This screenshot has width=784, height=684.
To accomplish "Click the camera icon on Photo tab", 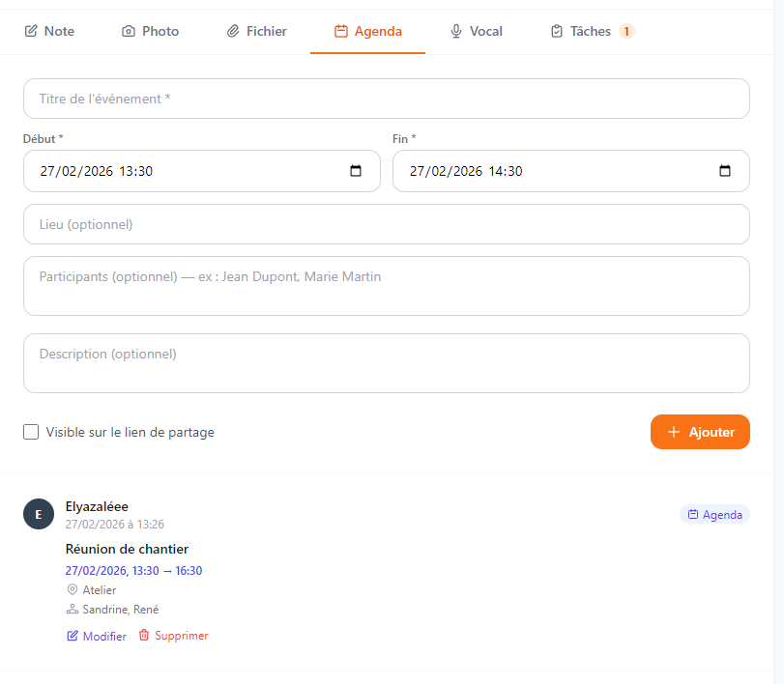I will click(x=129, y=32).
